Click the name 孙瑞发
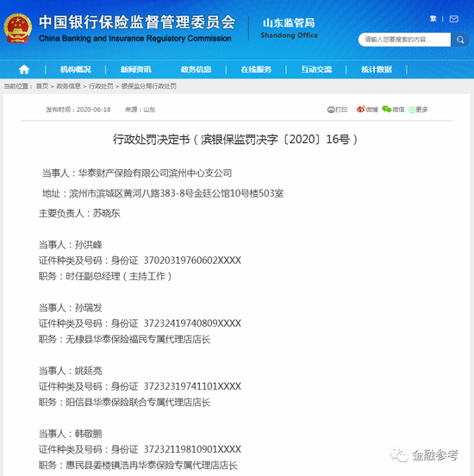Viewport: 474px width, 476px height. [89, 308]
